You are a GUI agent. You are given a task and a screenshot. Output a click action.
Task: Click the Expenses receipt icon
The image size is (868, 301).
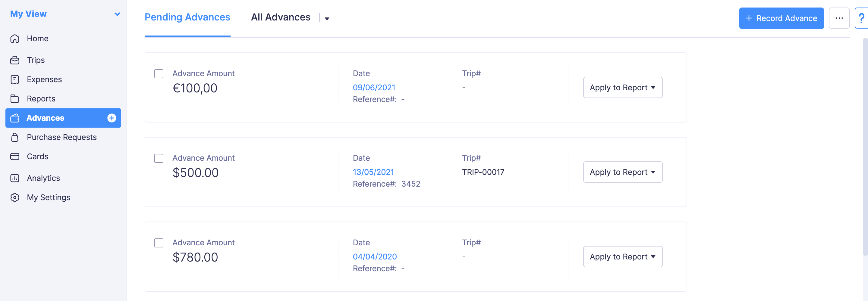pyautogui.click(x=15, y=79)
